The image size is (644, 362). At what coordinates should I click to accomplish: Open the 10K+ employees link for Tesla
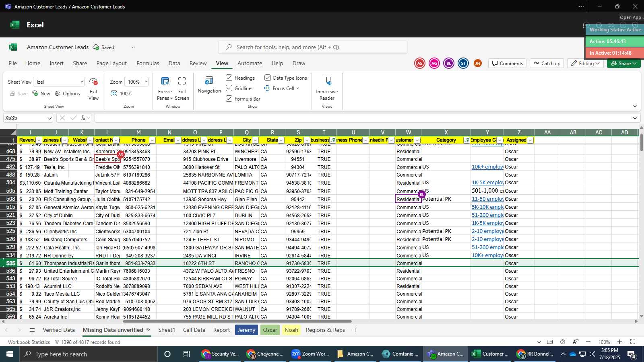(487, 167)
